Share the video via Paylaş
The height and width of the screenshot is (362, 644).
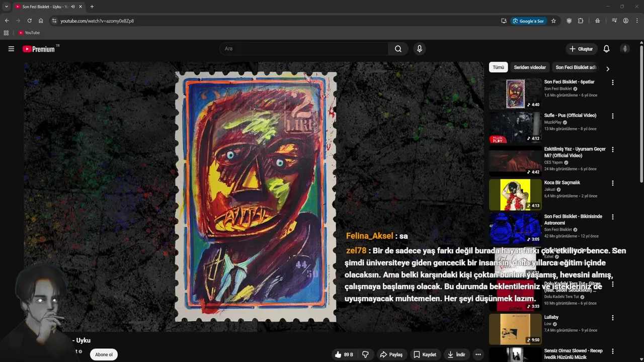[391, 354]
